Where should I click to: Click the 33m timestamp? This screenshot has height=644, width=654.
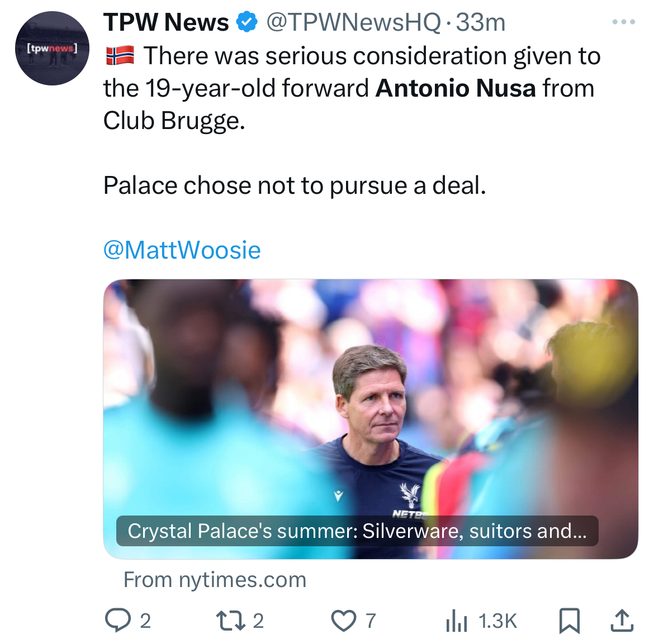[481, 22]
